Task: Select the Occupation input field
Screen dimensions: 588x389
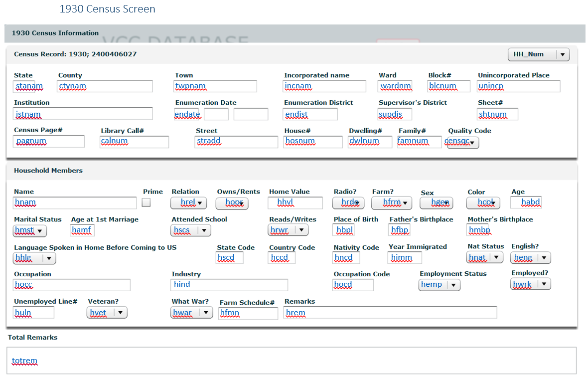Action: click(72, 285)
